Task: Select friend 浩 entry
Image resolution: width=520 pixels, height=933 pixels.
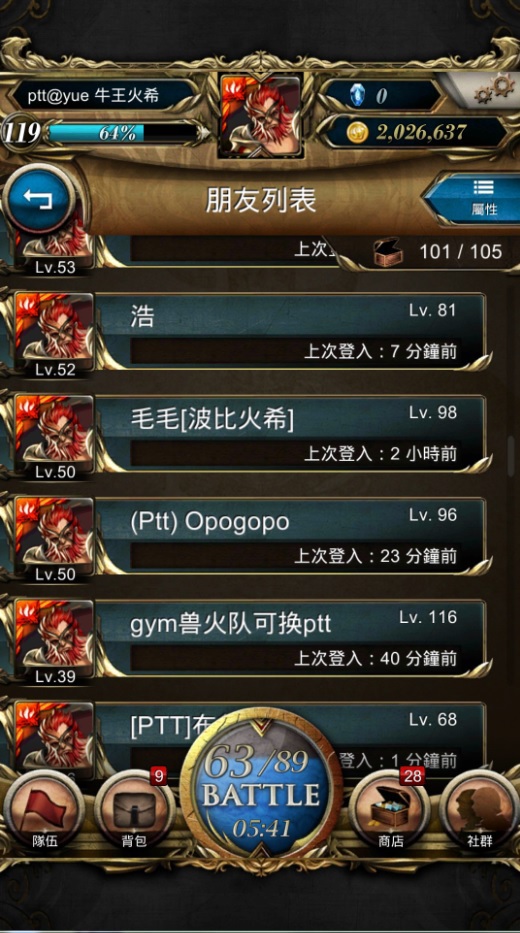Action: (x=289, y=331)
